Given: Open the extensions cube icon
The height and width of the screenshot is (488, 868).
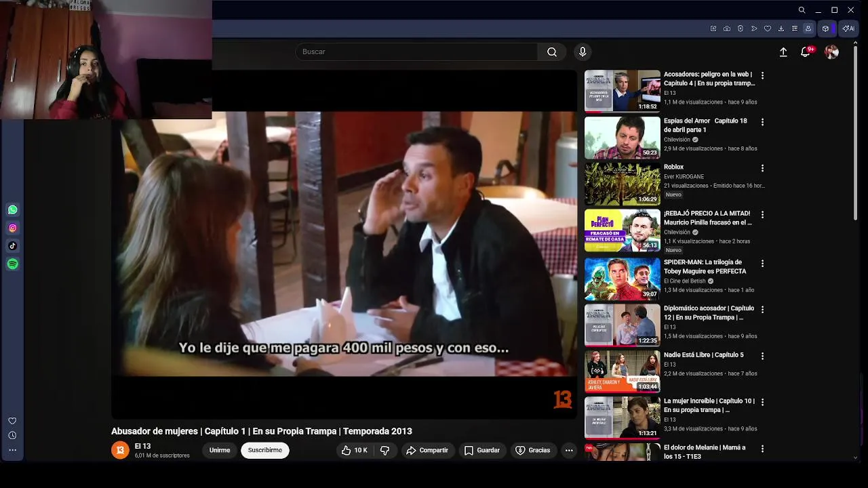Looking at the screenshot, I should click(x=825, y=28).
